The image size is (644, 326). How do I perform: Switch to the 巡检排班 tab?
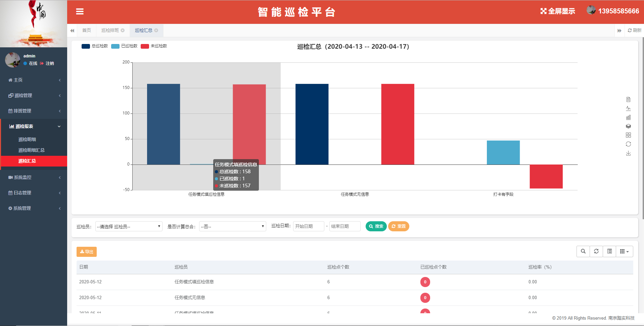click(x=110, y=30)
